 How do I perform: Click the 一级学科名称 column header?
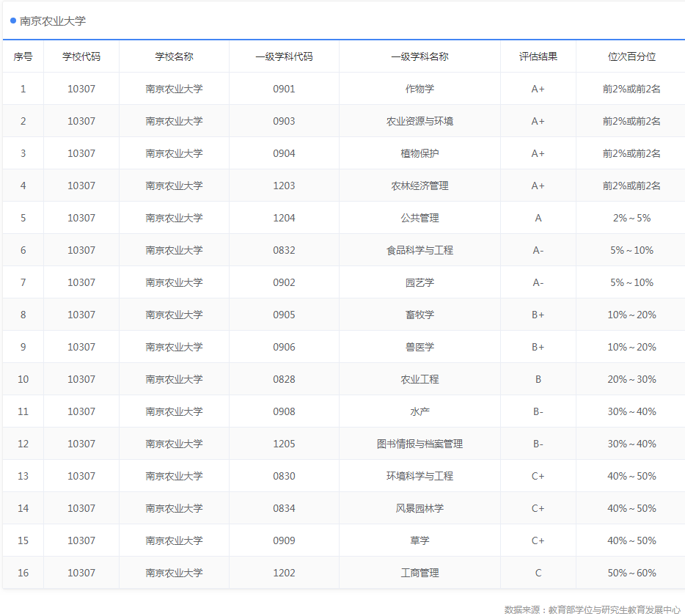coord(420,56)
